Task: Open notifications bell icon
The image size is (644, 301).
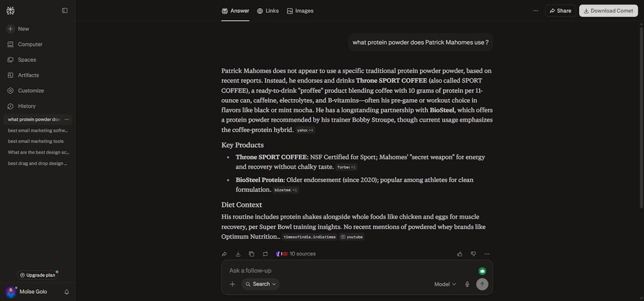Action: point(67,292)
